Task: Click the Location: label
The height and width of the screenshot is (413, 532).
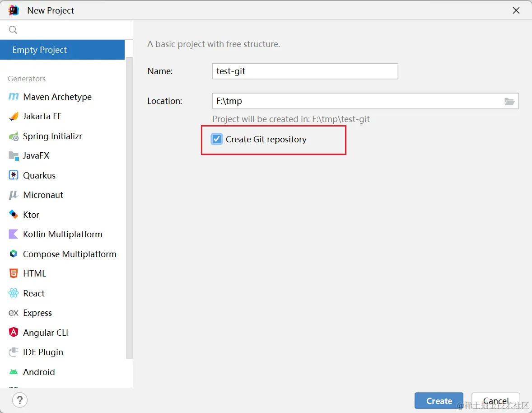Action: 165,101
